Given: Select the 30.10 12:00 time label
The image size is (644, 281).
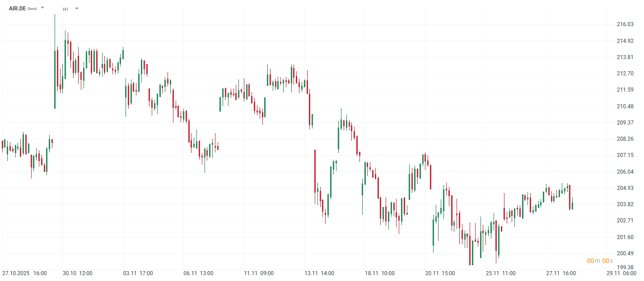Looking at the screenshot, I should pyautogui.click(x=77, y=273).
